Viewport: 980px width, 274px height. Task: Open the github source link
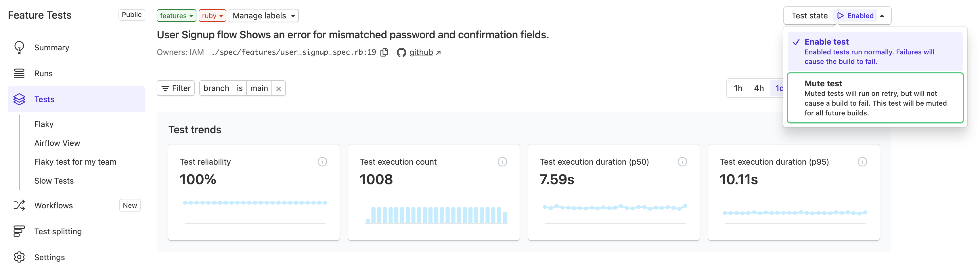pyautogui.click(x=421, y=52)
